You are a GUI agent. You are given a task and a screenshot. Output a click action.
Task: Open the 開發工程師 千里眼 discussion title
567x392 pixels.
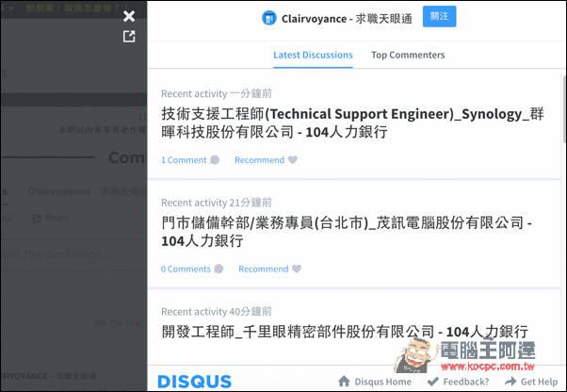click(x=345, y=332)
